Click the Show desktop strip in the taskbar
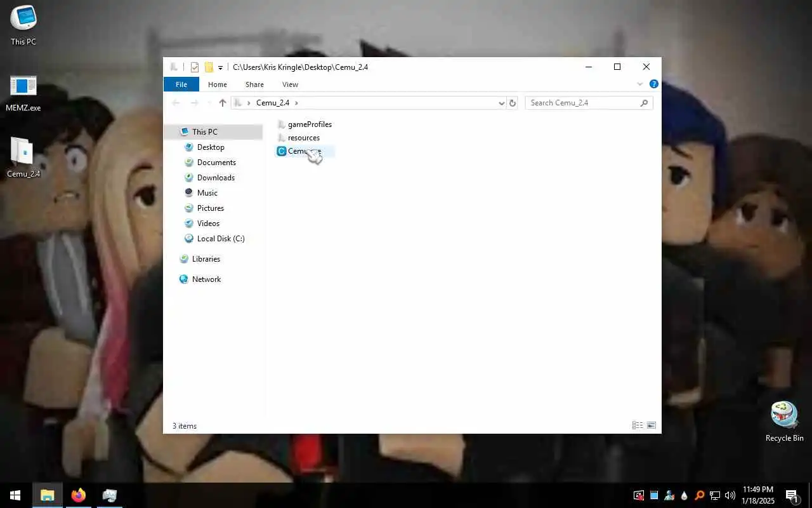The height and width of the screenshot is (508, 812). [810, 495]
